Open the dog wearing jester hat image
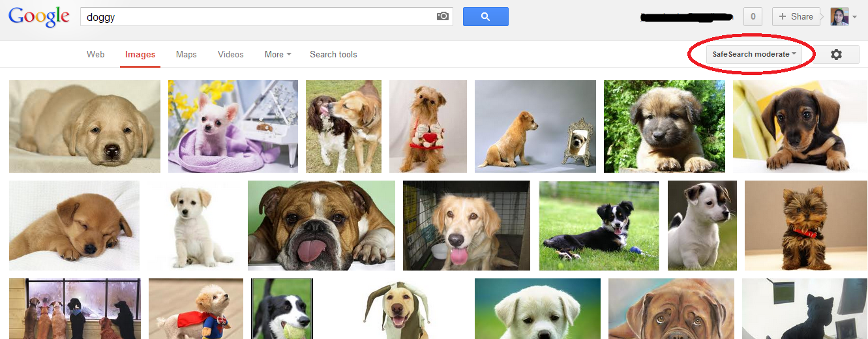The height and width of the screenshot is (339, 868). click(394, 308)
